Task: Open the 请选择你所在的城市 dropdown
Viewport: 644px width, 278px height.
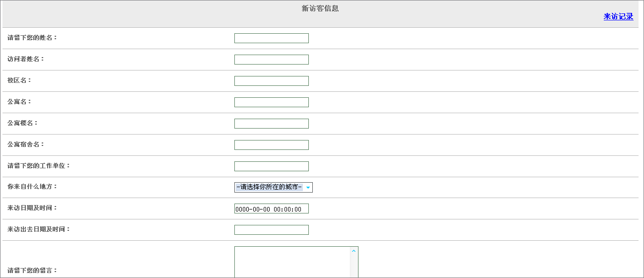Action: pos(274,187)
